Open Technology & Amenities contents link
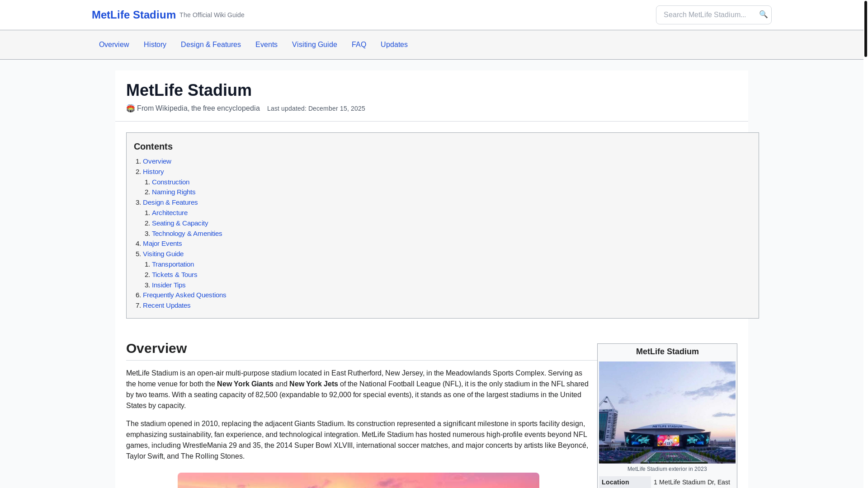This screenshot has width=868, height=488. click(x=187, y=234)
